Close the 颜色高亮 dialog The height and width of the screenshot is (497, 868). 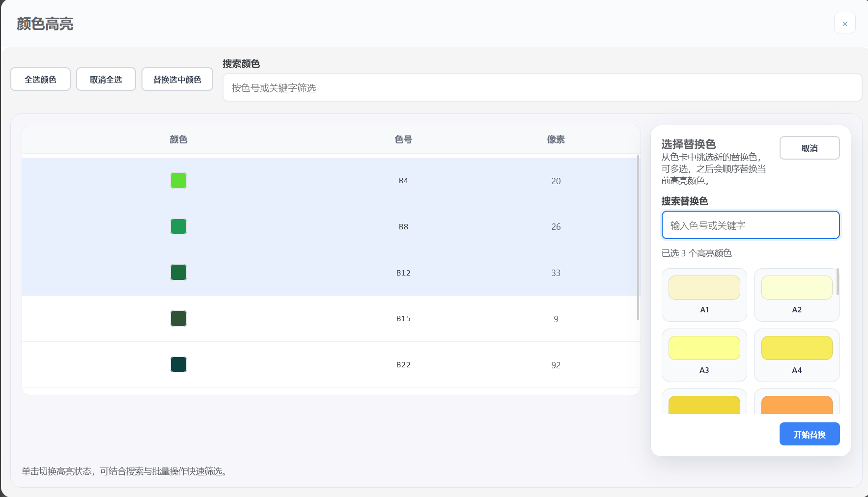[844, 23]
